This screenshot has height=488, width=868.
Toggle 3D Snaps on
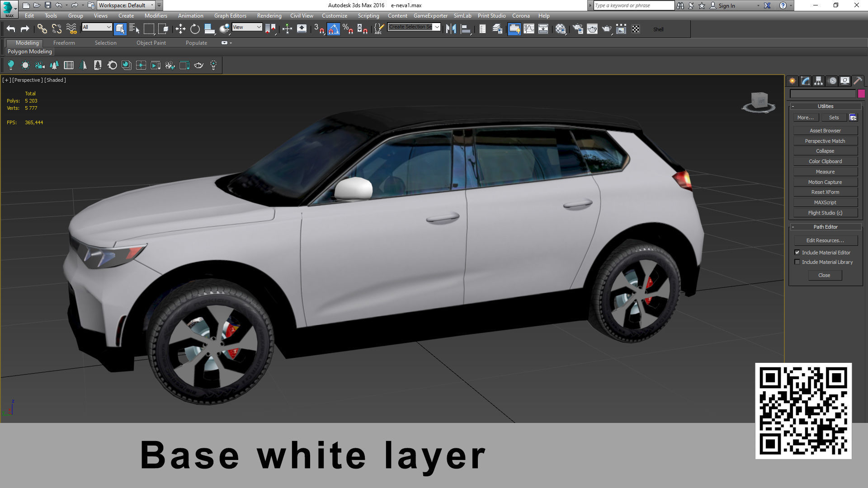pos(319,29)
